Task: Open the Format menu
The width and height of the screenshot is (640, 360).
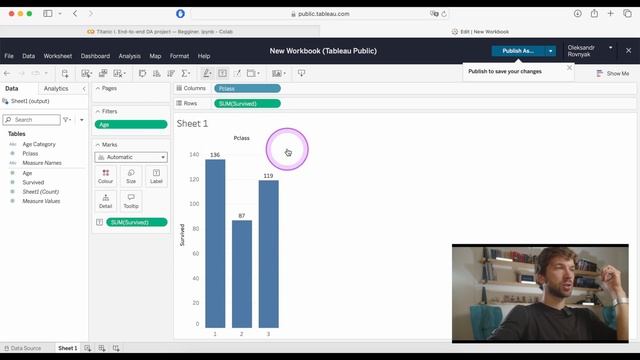Action: pos(179,56)
